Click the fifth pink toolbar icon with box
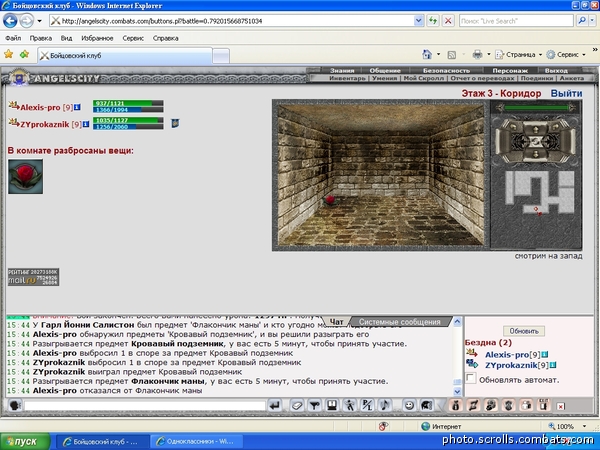Screen dimensions: 600x450 click(x=527, y=405)
